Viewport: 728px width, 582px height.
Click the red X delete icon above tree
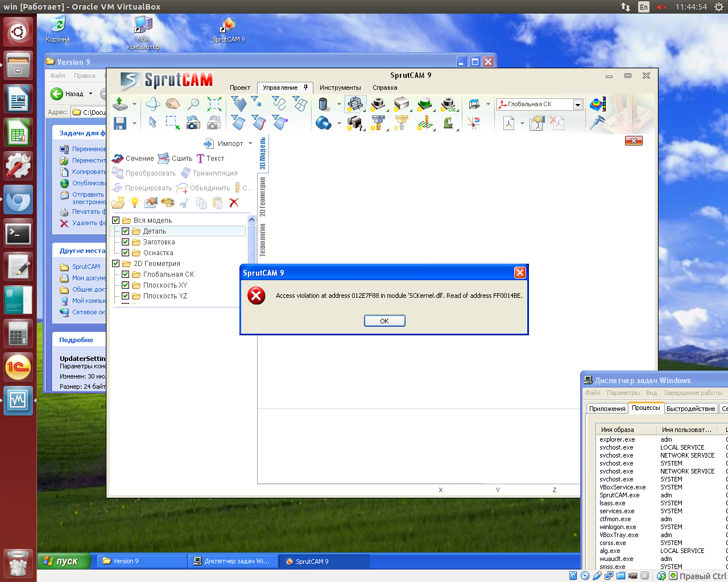[x=234, y=203]
